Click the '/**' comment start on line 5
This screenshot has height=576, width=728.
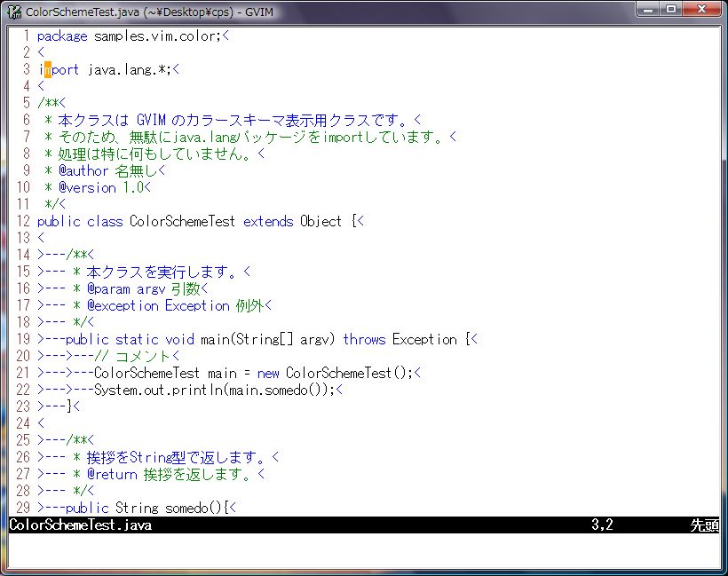tap(48, 103)
